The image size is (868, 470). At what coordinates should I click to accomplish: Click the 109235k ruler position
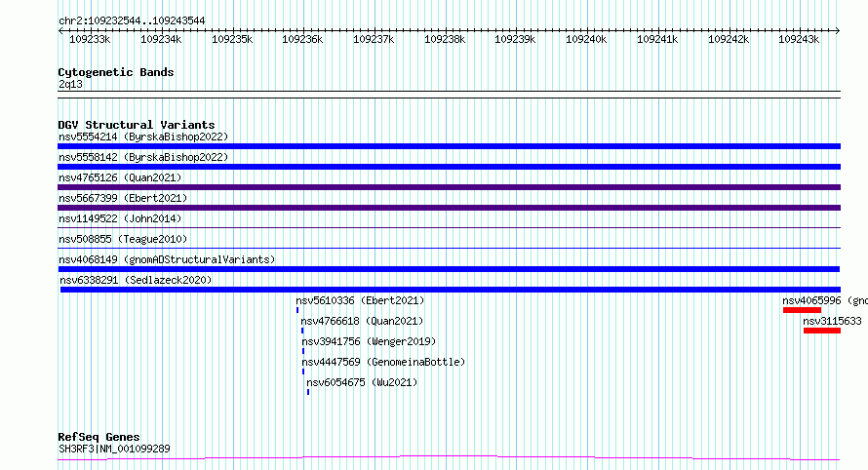click(232, 39)
